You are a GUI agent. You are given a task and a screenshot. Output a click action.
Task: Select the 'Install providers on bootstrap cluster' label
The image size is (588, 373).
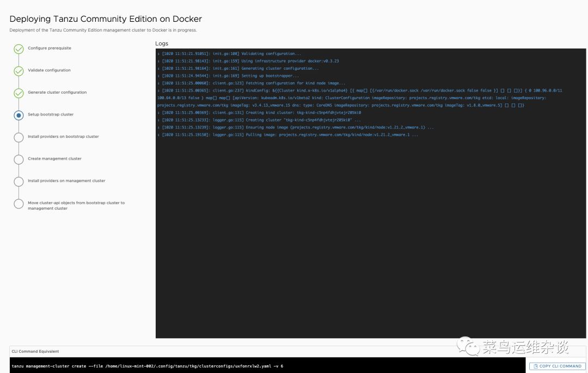[x=63, y=137]
